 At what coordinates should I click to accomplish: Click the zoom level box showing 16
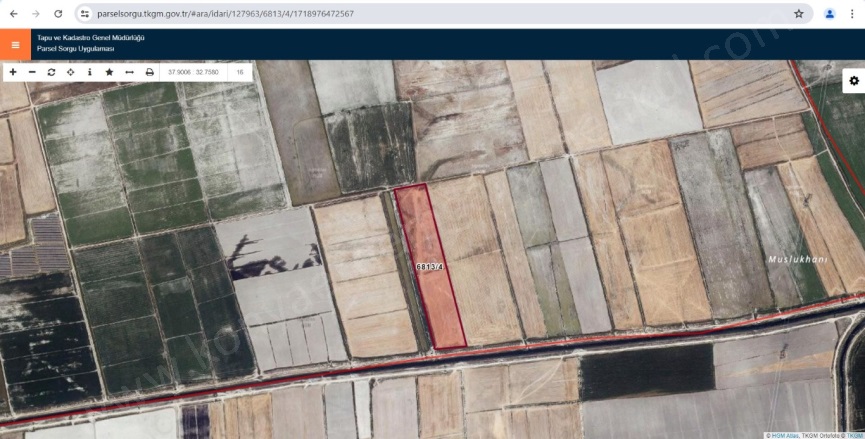pyautogui.click(x=240, y=72)
